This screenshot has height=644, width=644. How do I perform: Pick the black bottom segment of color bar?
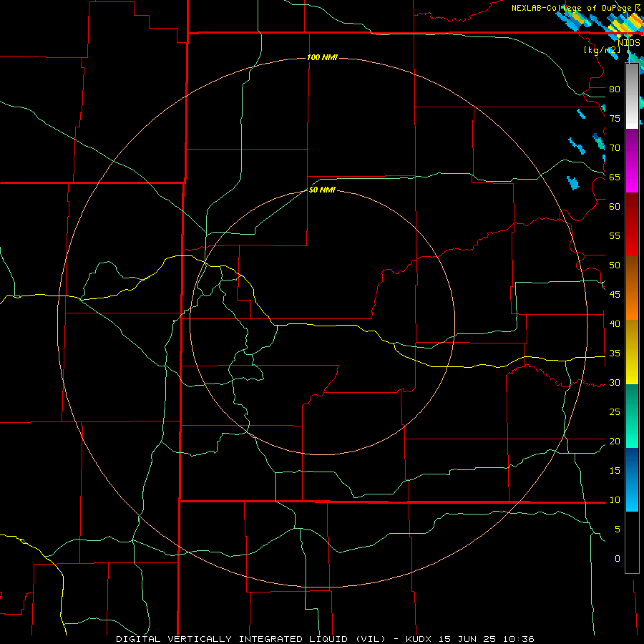pos(632,542)
